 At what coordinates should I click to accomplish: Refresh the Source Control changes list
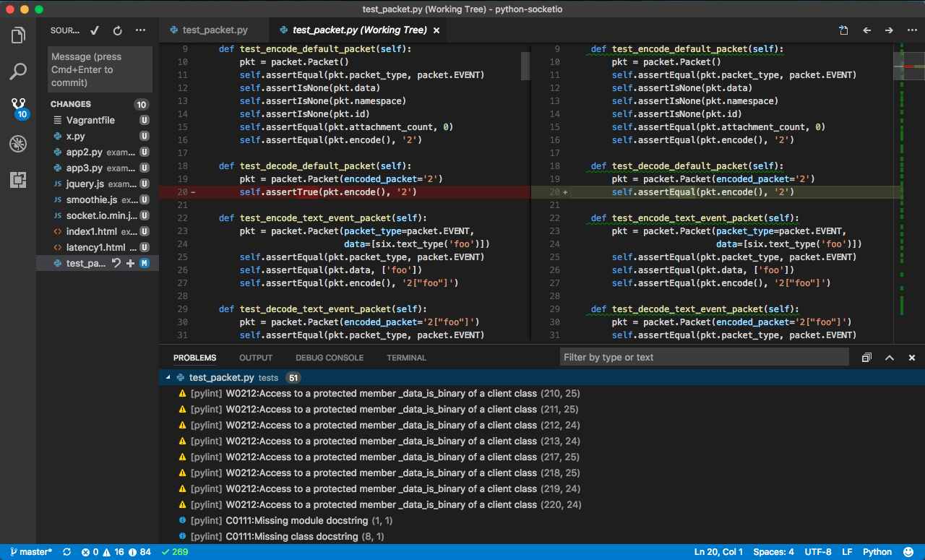117,30
